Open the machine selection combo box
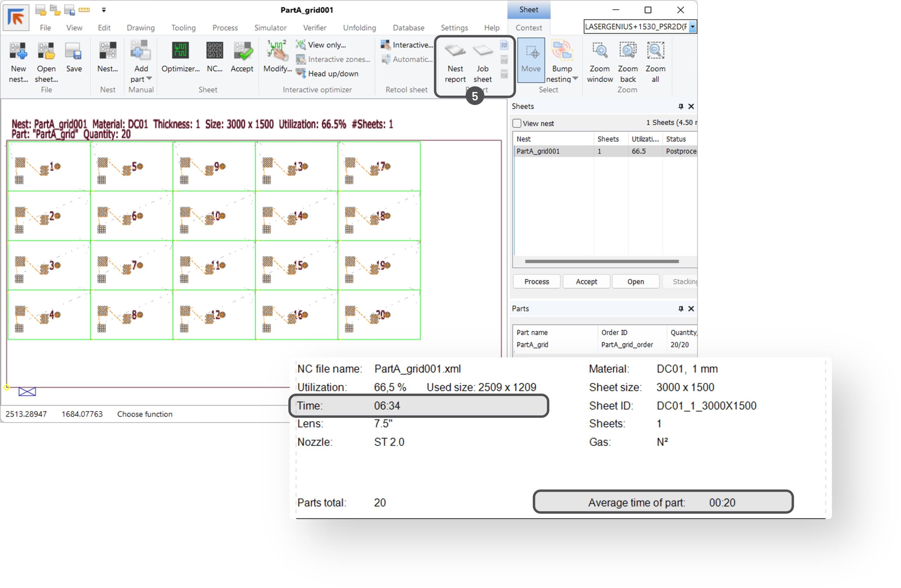901x588 pixels. click(692, 27)
